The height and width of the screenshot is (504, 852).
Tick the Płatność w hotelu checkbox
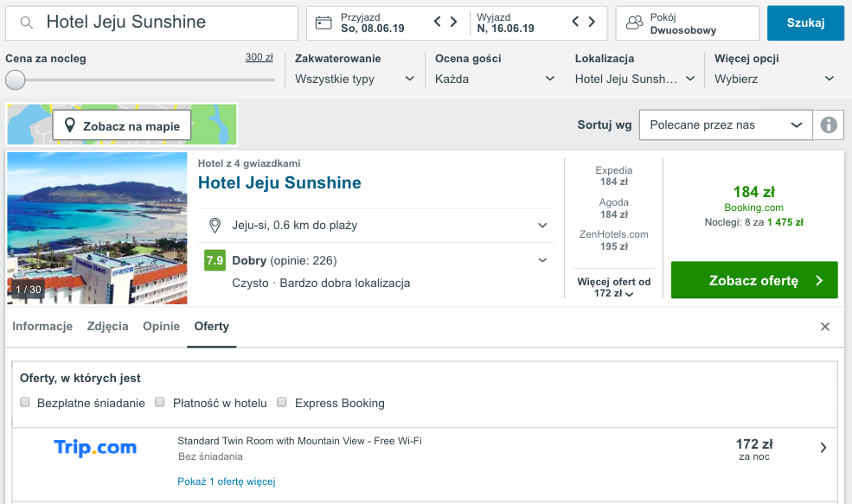[x=159, y=402]
